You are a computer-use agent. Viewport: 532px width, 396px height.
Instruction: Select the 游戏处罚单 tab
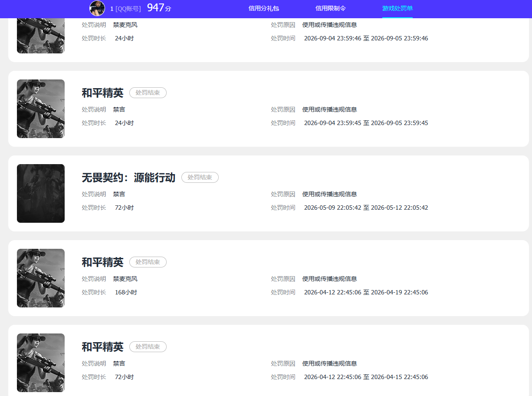click(x=397, y=8)
